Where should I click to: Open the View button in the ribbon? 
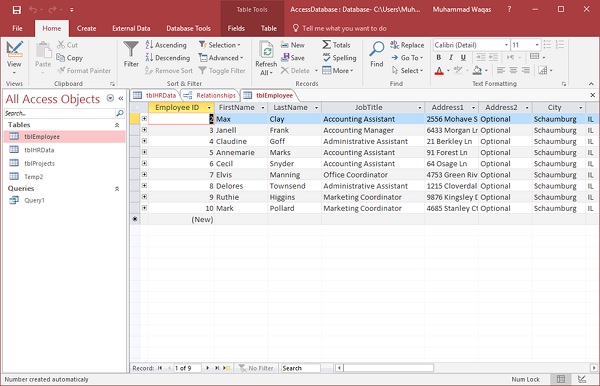(14, 57)
